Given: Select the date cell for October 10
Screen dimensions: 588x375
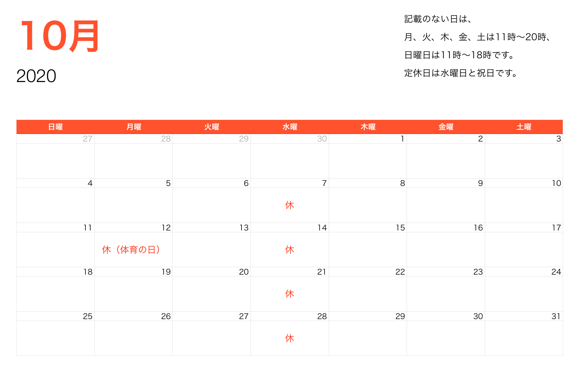Looking at the screenshot, I should click(557, 183).
